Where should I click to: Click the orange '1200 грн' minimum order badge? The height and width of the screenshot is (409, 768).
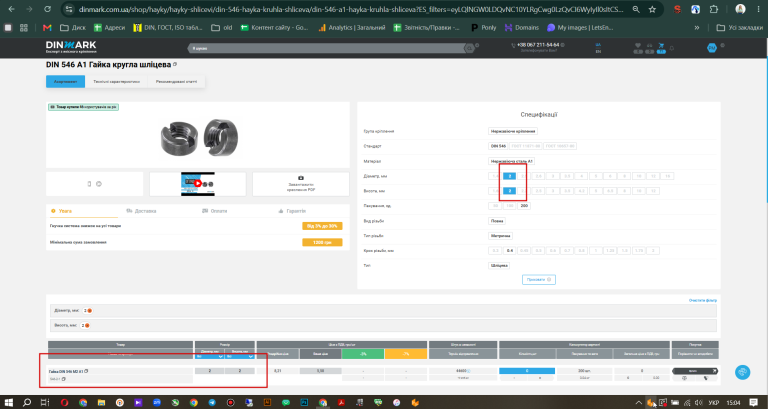point(322,242)
